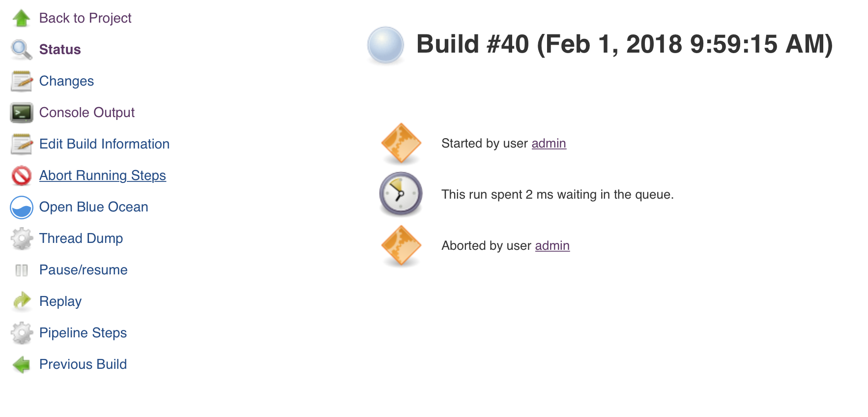Image resolution: width=868 pixels, height=417 pixels.
Task: Click the red Abort Running Steps icon
Action: (x=22, y=176)
